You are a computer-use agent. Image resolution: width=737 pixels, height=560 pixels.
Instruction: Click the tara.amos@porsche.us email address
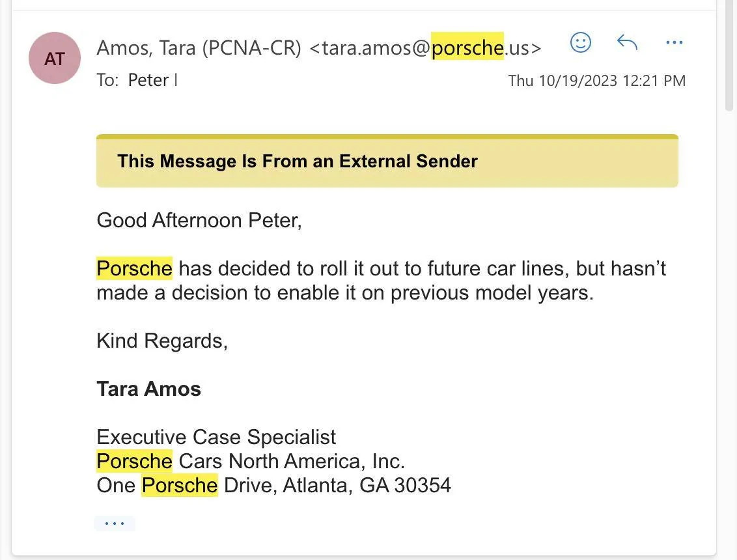[x=425, y=48]
